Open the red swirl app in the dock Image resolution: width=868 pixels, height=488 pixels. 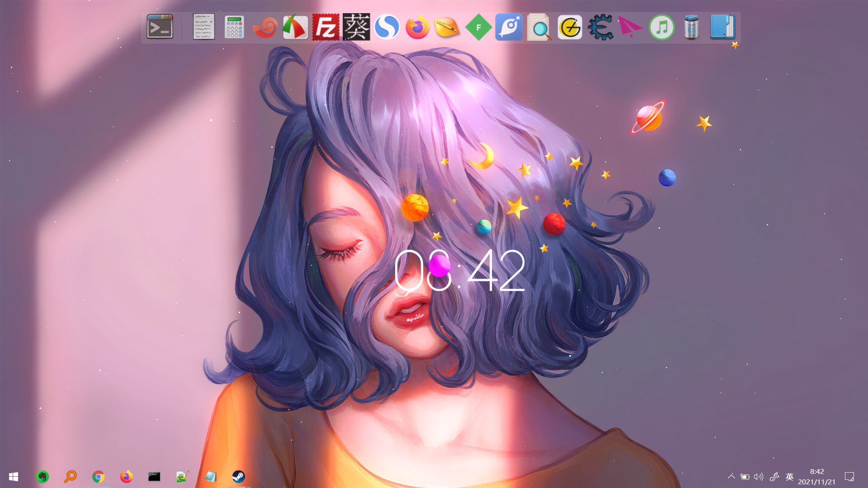[265, 27]
